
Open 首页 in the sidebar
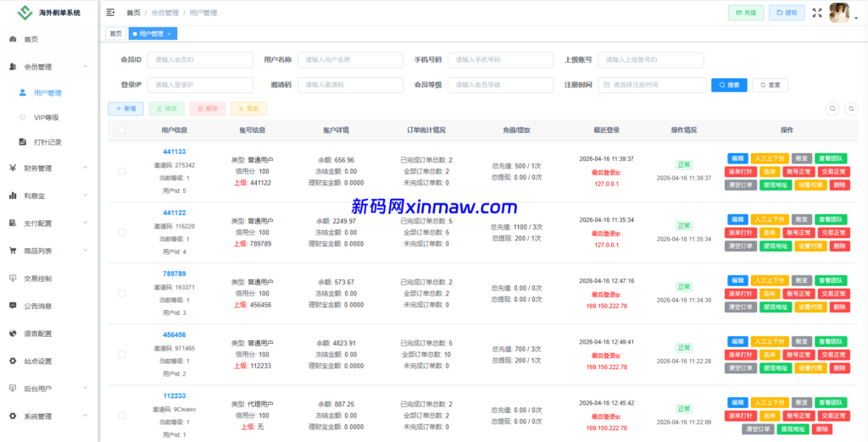31,39
